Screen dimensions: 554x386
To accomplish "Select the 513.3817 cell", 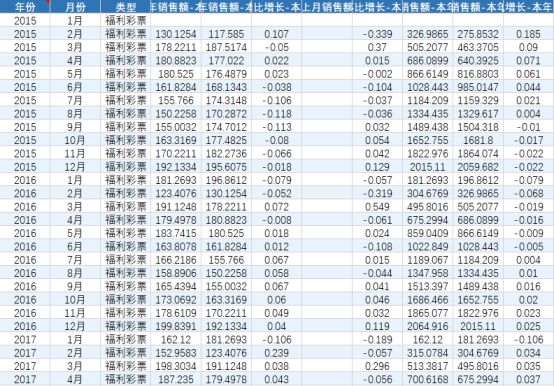I will coord(428,367).
